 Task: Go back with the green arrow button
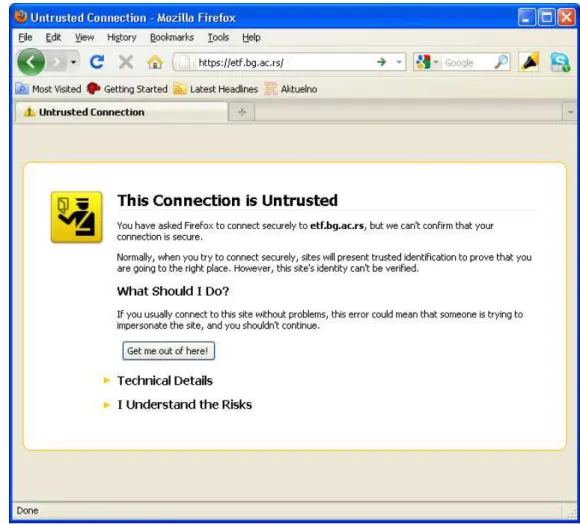pos(31,62)
